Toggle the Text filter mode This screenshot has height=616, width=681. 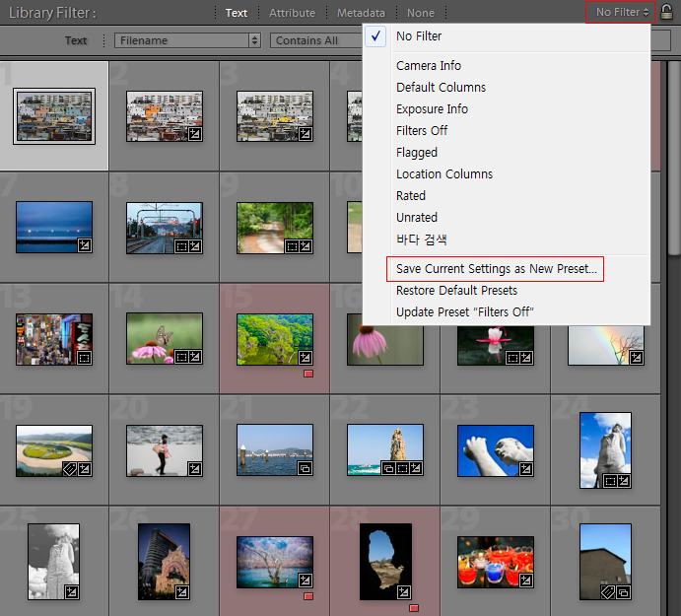[237, 13]
